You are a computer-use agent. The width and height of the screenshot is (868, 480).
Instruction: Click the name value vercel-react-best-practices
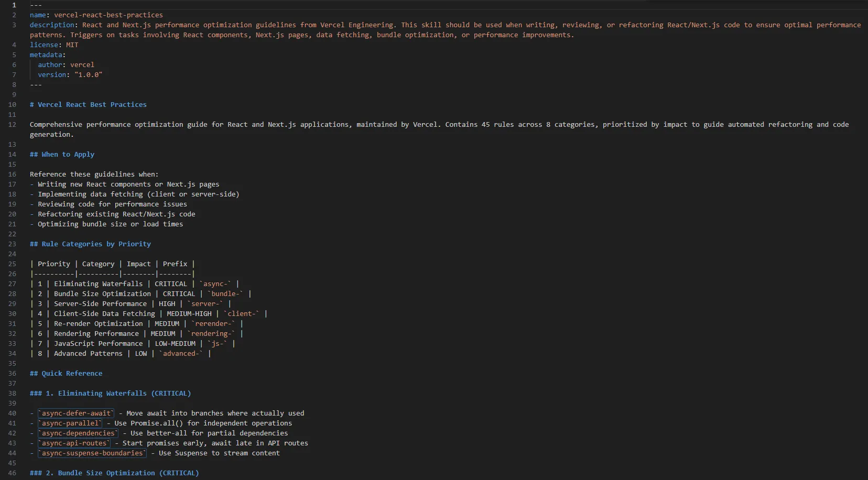click(108, 15)
